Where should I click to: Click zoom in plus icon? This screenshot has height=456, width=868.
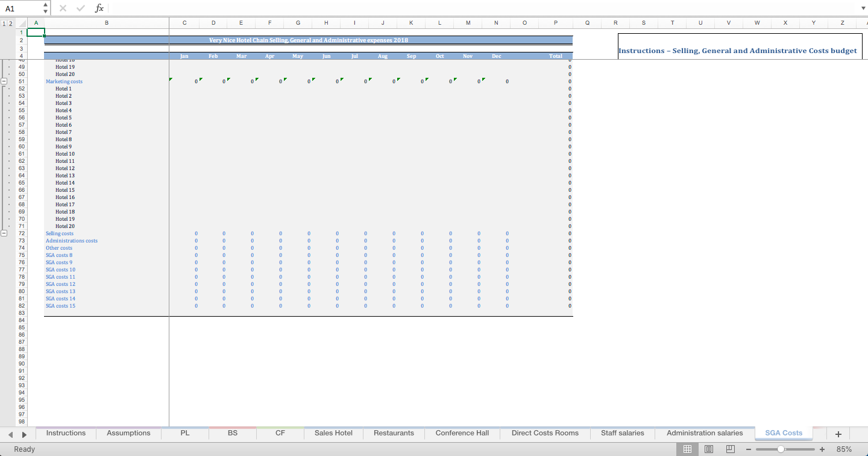[x=822, y=449]
